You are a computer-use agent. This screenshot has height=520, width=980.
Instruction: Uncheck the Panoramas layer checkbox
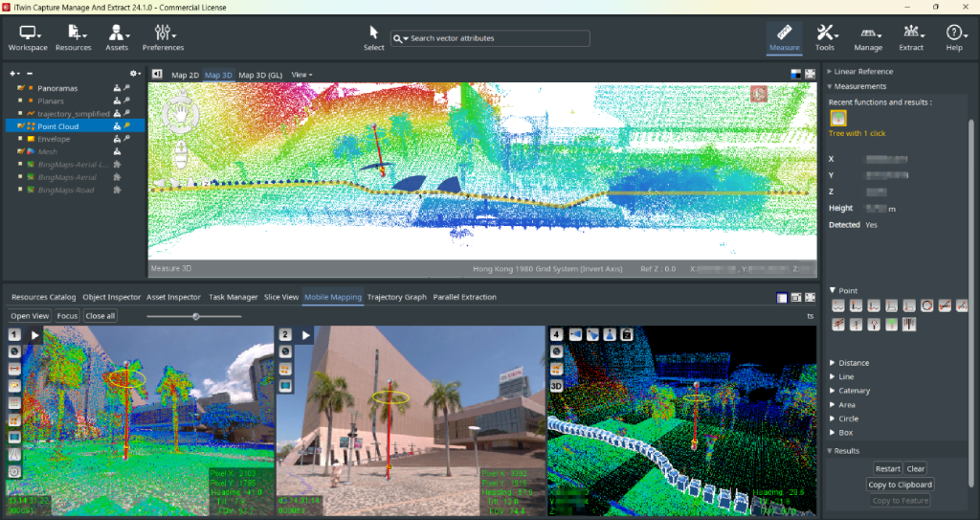click(21, 88)
